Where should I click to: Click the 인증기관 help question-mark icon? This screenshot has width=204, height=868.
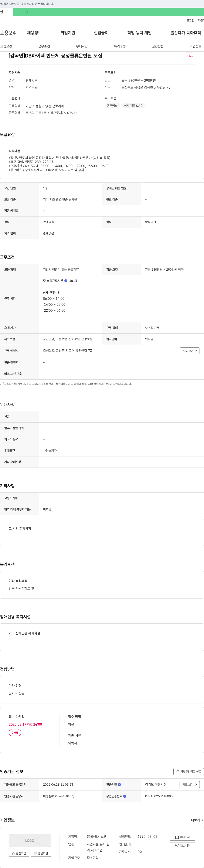tap(119, 784)
